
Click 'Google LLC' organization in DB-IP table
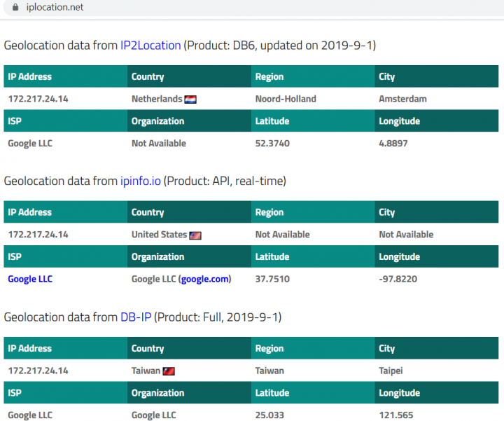(x=153, y=415)
